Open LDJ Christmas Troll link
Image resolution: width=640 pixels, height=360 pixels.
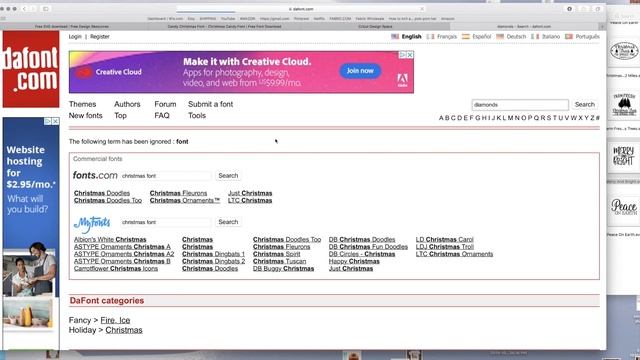coord(444,247)
